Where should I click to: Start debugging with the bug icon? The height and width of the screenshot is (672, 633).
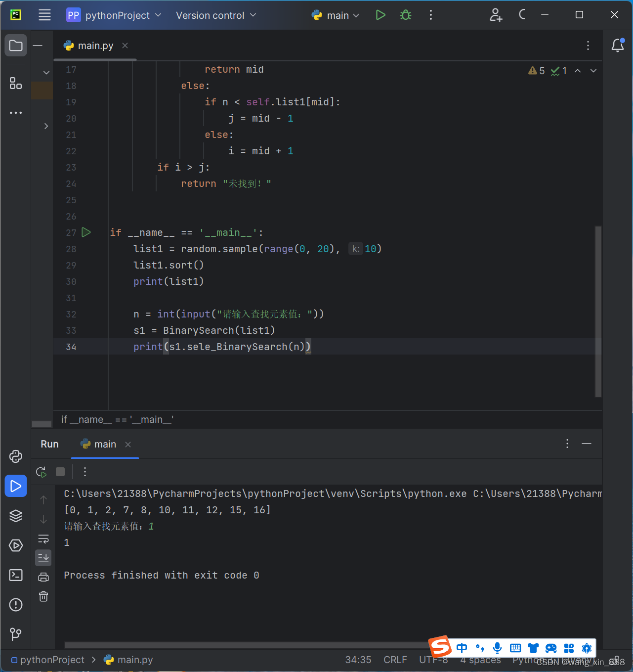tap(405, 15)
